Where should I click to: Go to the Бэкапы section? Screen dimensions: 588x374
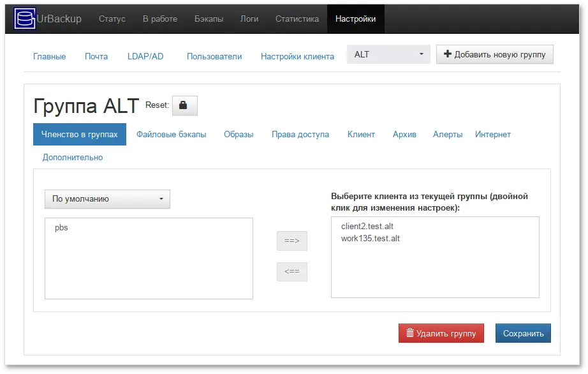pos(209,19)
